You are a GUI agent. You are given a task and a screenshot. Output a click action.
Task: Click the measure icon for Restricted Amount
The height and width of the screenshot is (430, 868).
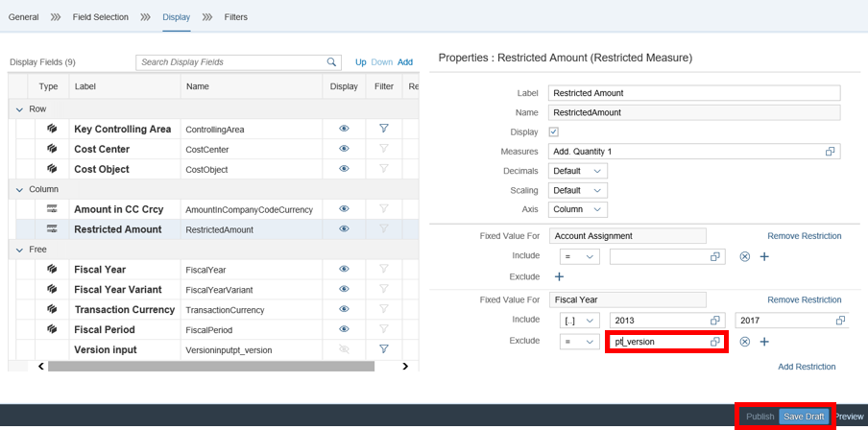[x=52, y=228]
